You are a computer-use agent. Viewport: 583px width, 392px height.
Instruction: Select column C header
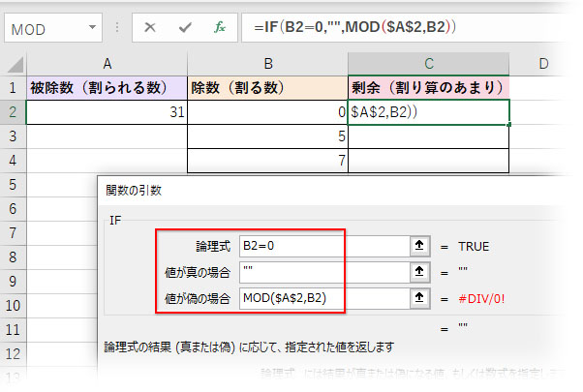point(429,64)
